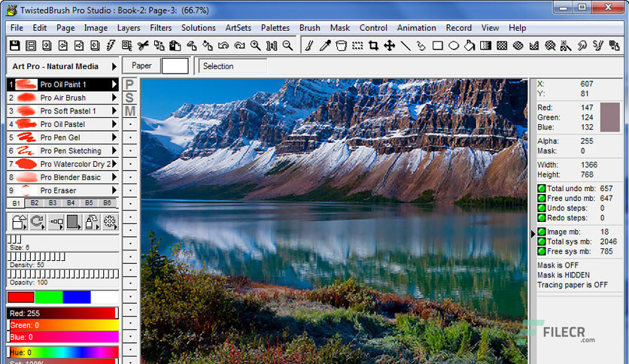This screenshot has width=629, height=364.
Task: Go to next page arrow icon
Action: [79, 46]
